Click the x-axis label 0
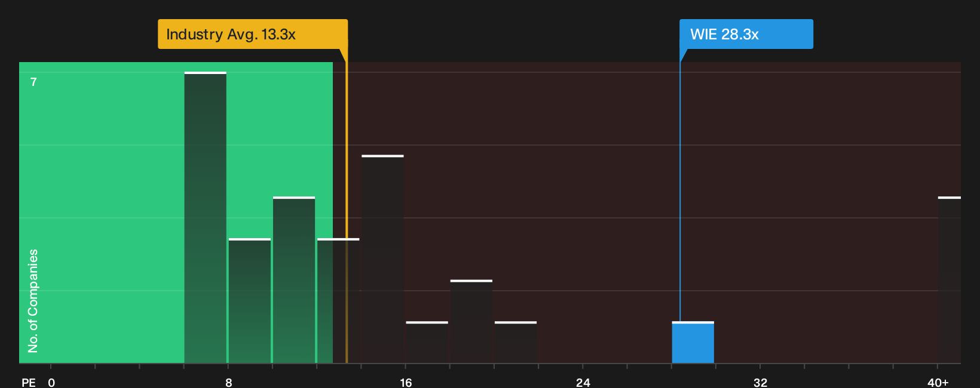 [51, 382]
